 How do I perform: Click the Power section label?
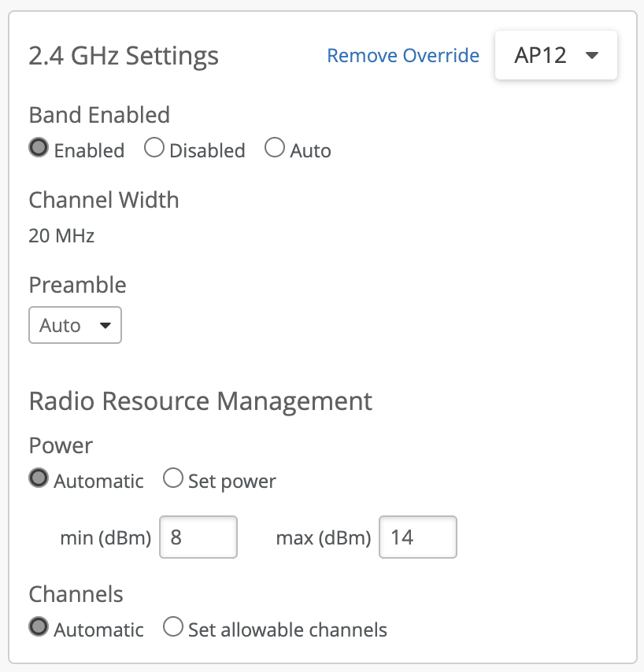tap(61, 445)
